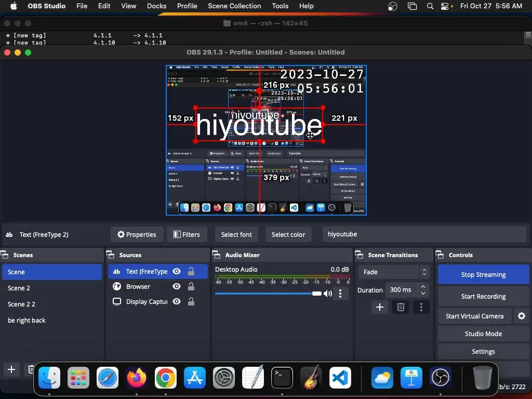Select 'Scene 2 2' in Scenes list
The image size is (532, 399).
(x=52, y=304)
